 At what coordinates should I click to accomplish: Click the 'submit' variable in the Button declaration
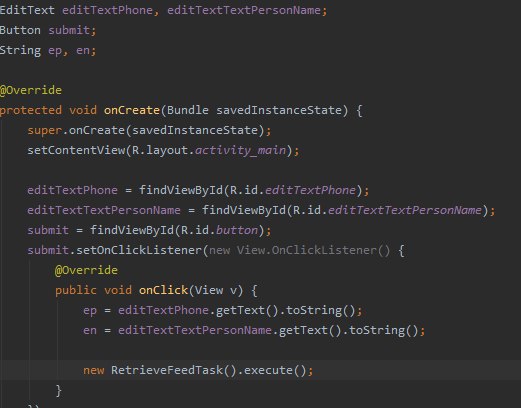click(x=69, y=30)
